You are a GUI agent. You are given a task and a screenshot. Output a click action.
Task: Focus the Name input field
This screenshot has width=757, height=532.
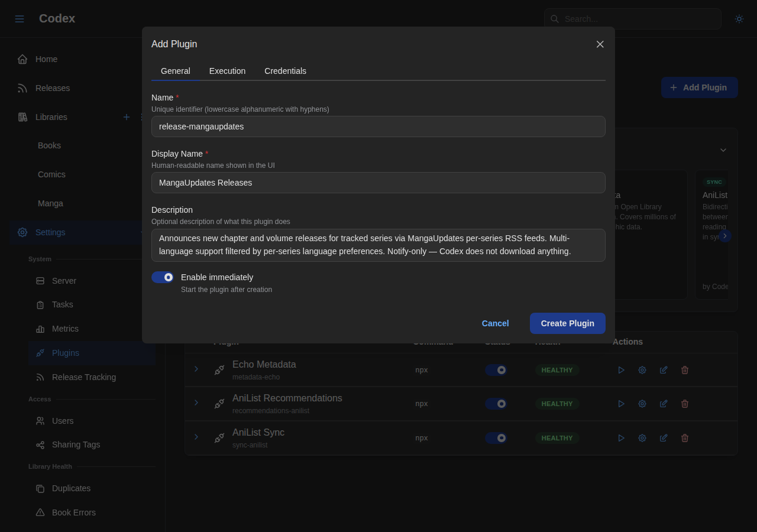coord(378,126)
